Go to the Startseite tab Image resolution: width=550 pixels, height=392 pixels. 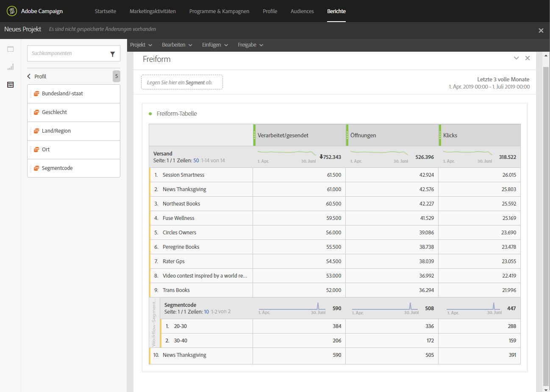point(106,11)
